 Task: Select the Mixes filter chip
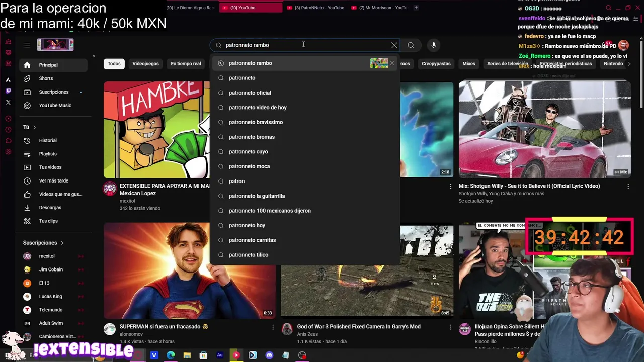[469, 64]
